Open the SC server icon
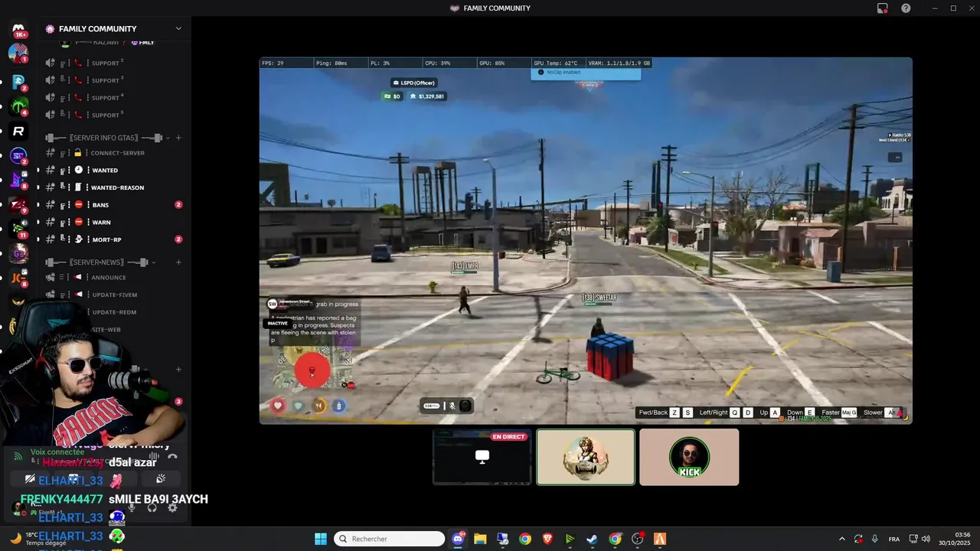 (18, 156)
